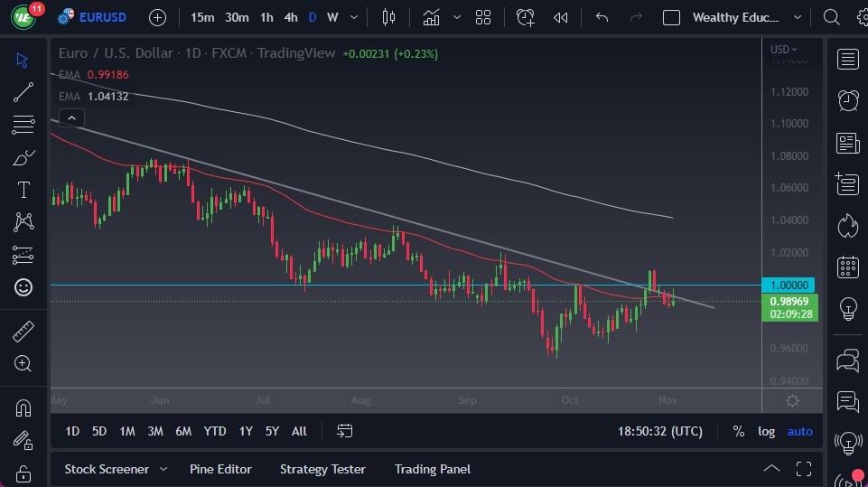Switch to the Pine Editor tab
This screenshot has height=487, width=868.
220,469
